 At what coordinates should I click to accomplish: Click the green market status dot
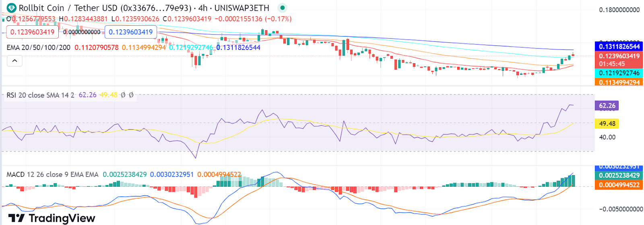coord(283,8)
